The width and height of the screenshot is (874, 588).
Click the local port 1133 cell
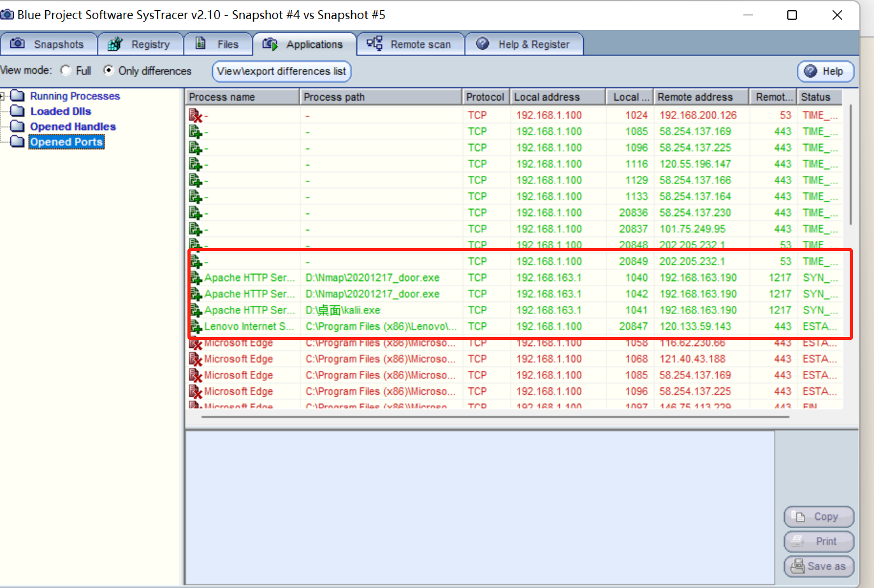pos(636,197)
